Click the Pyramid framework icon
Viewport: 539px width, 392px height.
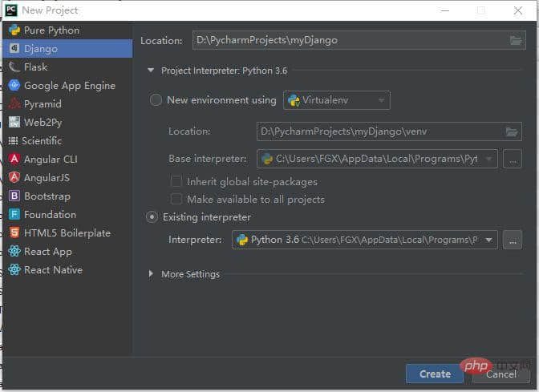[14, 103]
